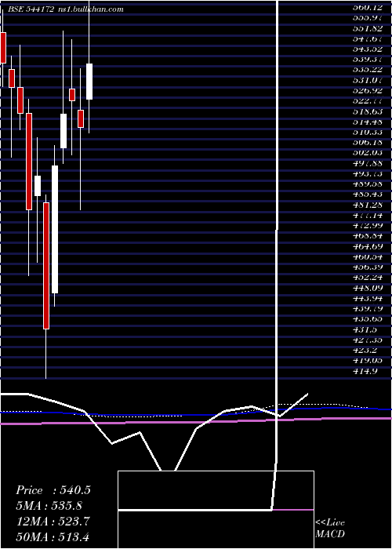
Task: Click the 12MA : 523.7 value
Action: click(53, 522)
